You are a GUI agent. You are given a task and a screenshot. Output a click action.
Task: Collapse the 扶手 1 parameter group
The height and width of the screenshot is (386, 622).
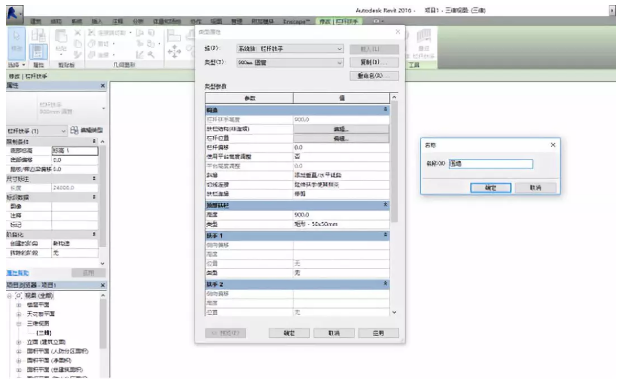(385, 235)
